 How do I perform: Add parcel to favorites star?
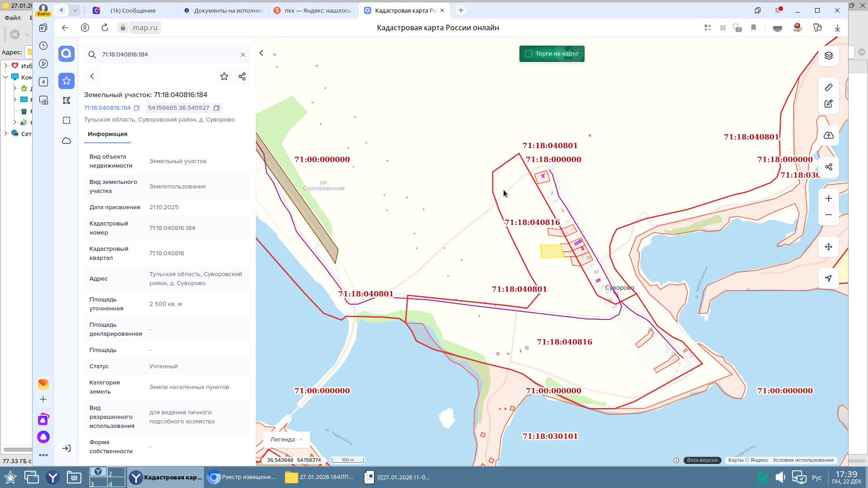click(x=224, y=76)
